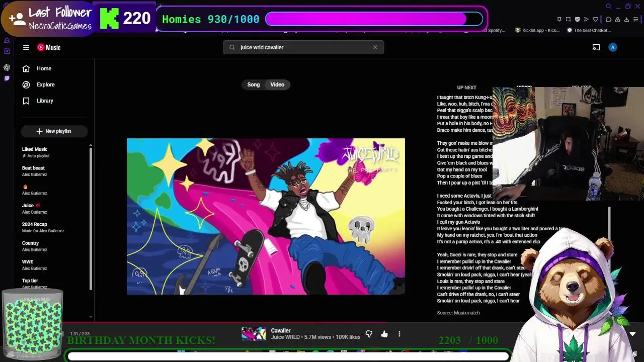
Task: Click the search magnifier icon
Action: [x=232, y=47]
